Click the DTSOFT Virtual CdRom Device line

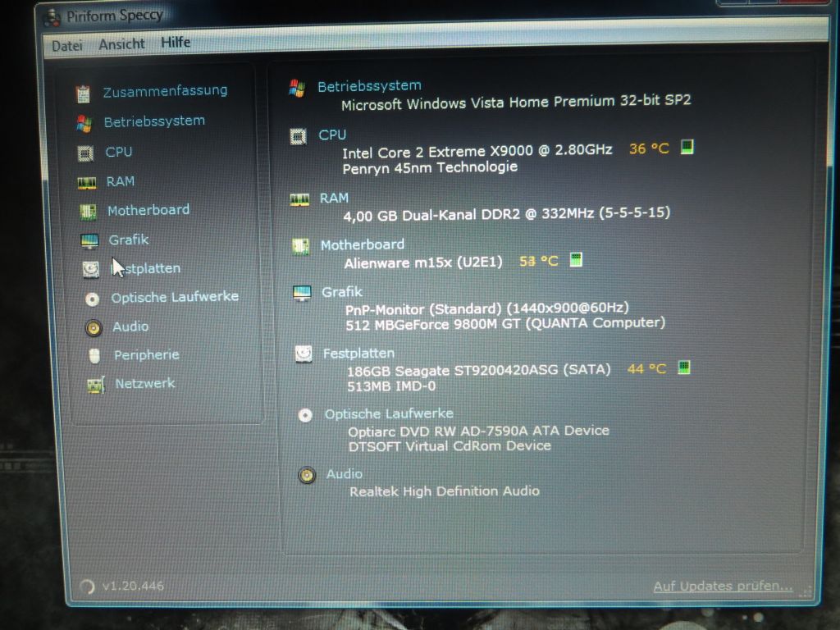[x=450, y=446]
